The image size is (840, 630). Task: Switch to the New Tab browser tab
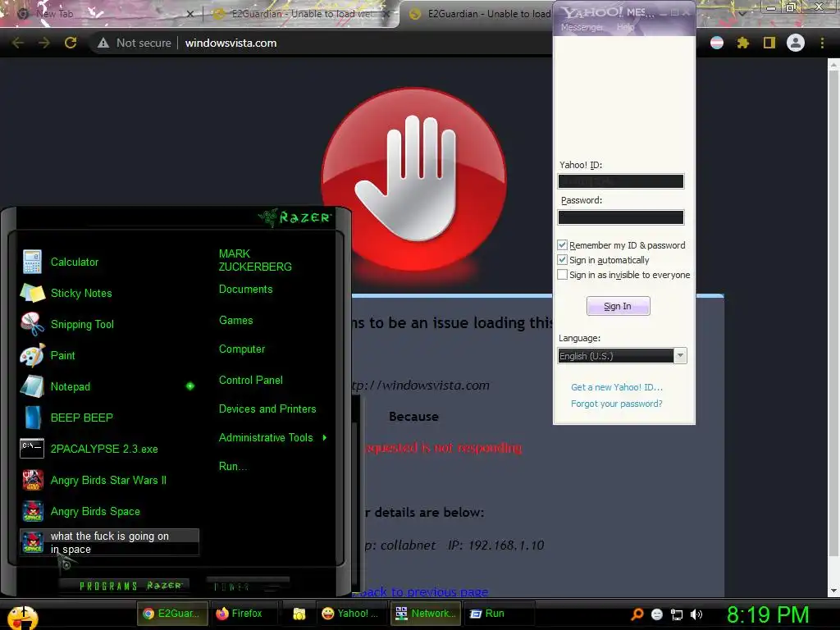tap(101, 14)
